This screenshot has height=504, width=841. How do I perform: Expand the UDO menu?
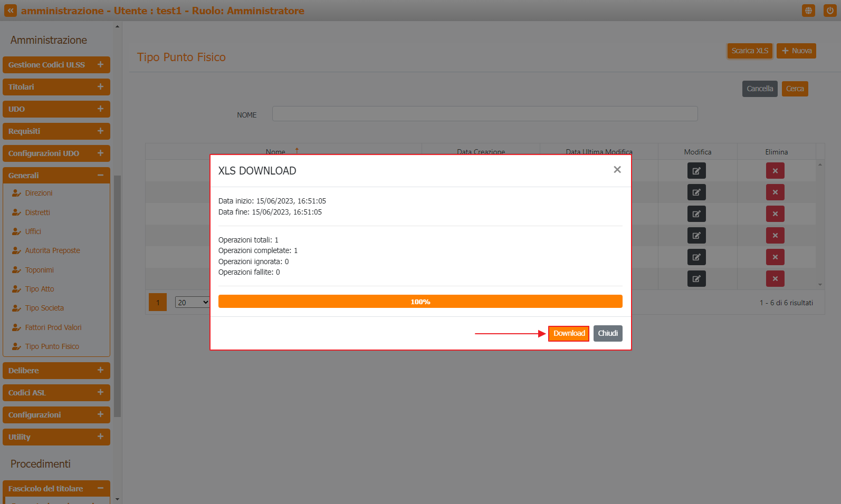coord(56,109)
